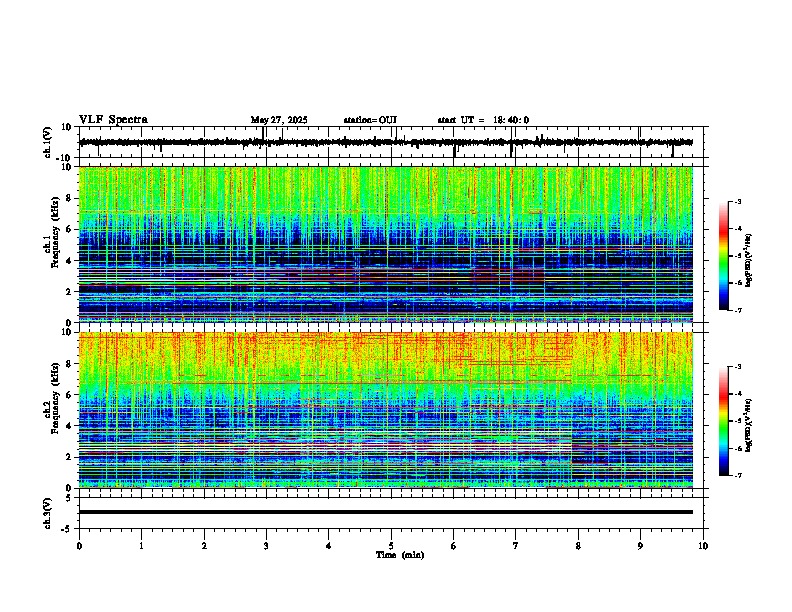Click the "ch.1(V)" waveform axis label
This screenshot has height=612, width=792.
pos(47,142)
